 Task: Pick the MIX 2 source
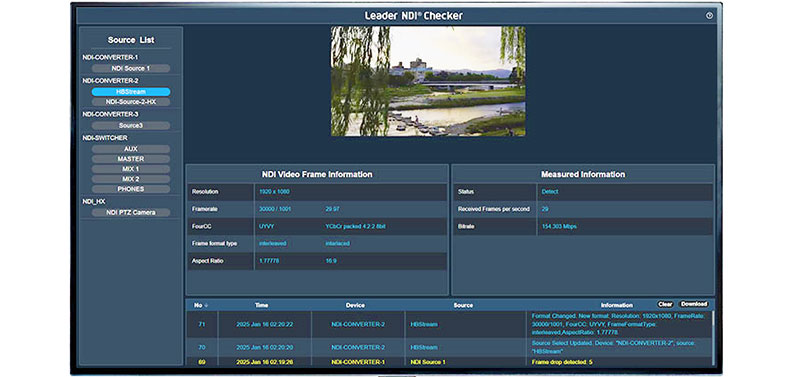(131, 179)
